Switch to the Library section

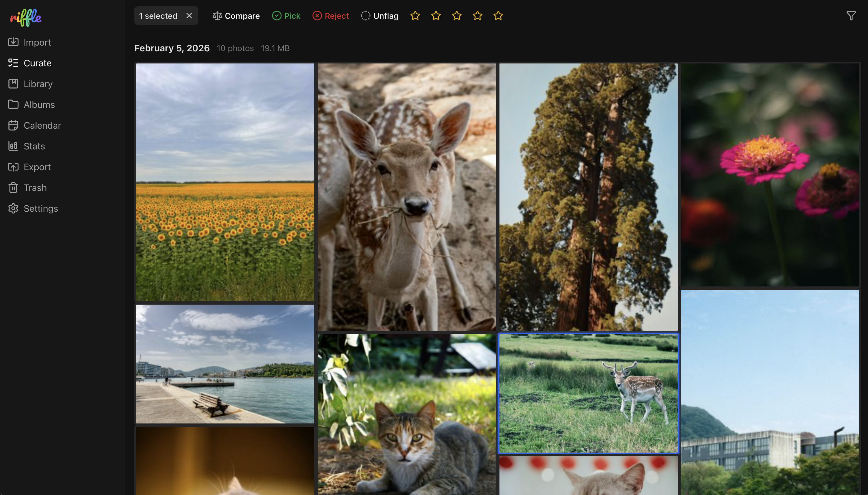(38, 84)
